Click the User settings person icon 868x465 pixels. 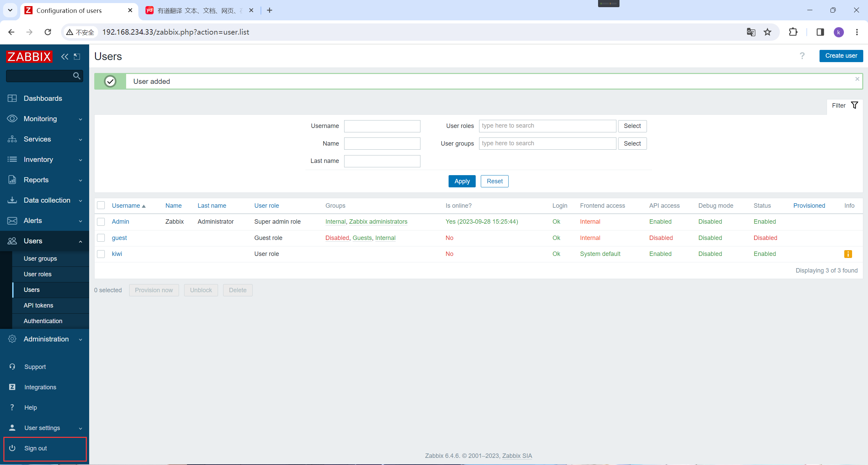tap(12, 428)
